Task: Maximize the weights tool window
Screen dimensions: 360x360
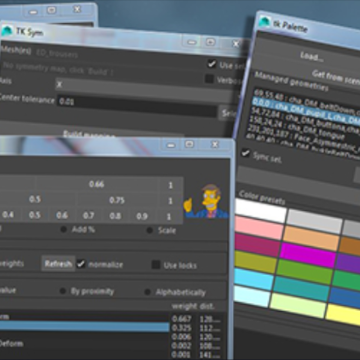Action: (189, 144)
